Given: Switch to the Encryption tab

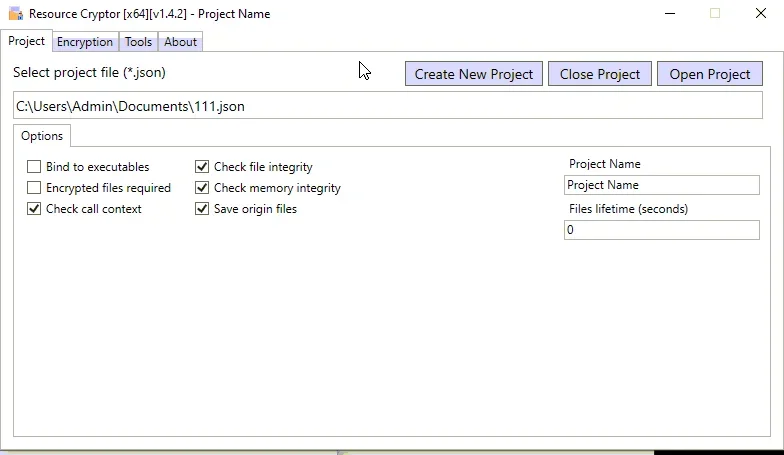Looking at the screenshot, I should pos(85,42).
